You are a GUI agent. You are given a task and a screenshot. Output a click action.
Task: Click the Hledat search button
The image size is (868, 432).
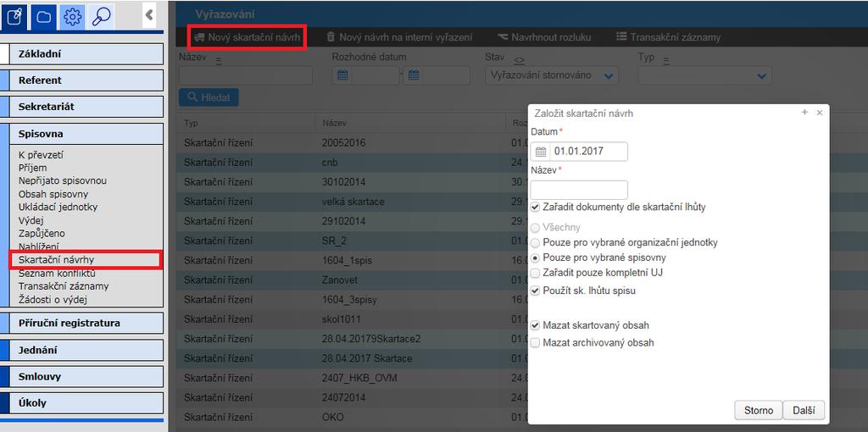coord(209,97)
